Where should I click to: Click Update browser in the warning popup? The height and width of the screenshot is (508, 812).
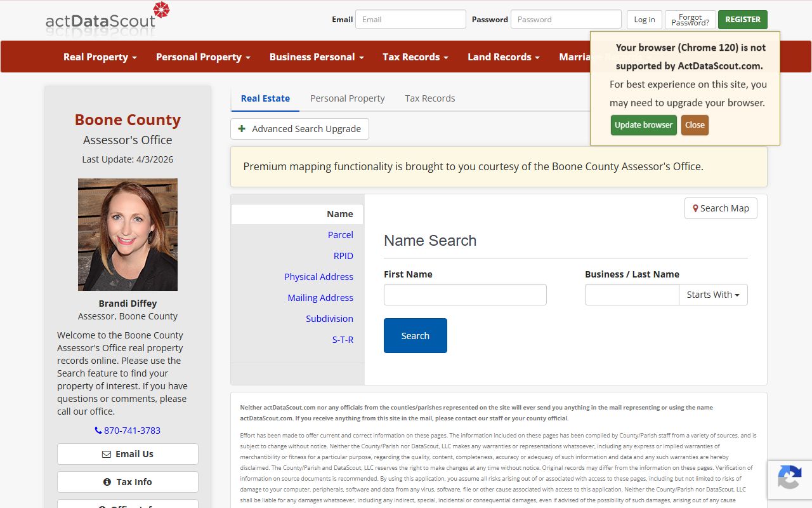tap(643, 125)
